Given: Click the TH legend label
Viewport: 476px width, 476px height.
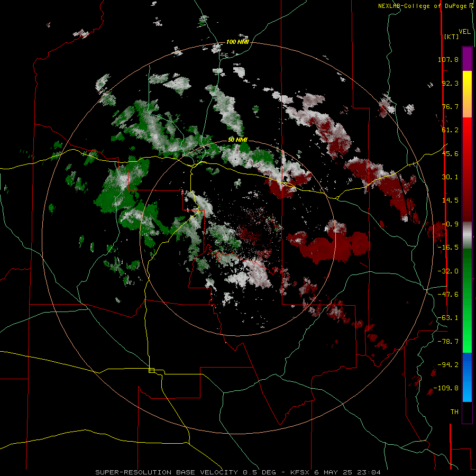Looking at the screenshot, I should (x=454, y=412).
